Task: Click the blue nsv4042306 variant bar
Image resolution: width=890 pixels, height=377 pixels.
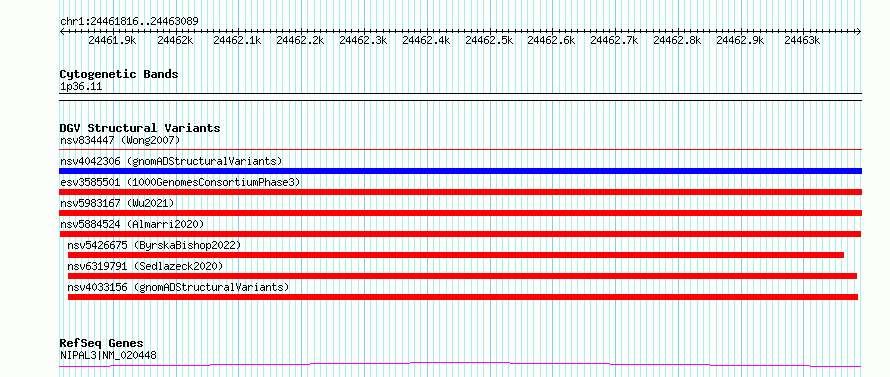Action: tap(460, 171)
